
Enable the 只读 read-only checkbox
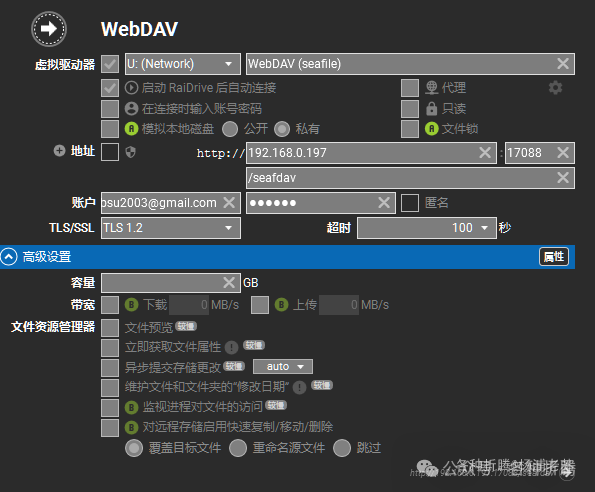410,108
